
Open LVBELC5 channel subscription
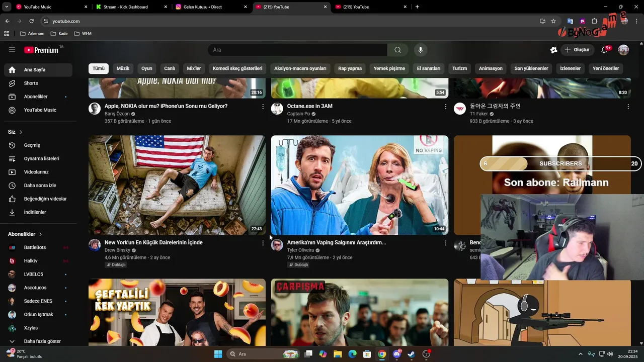click(38, 275)
